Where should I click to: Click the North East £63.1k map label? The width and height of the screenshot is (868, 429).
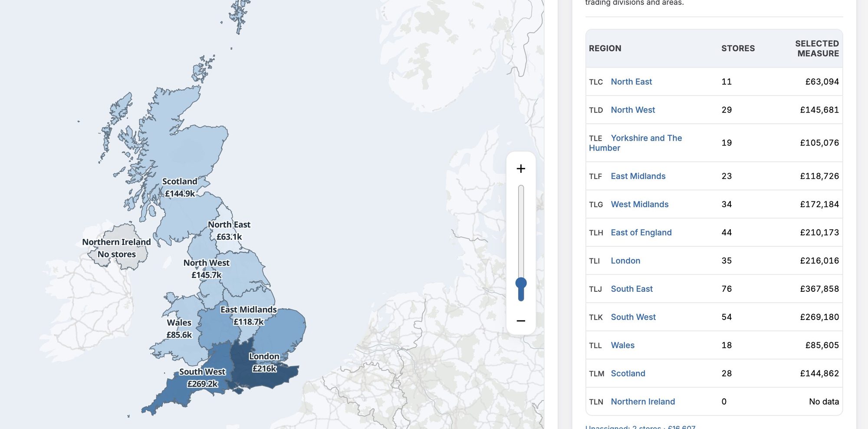click(229, 231)
